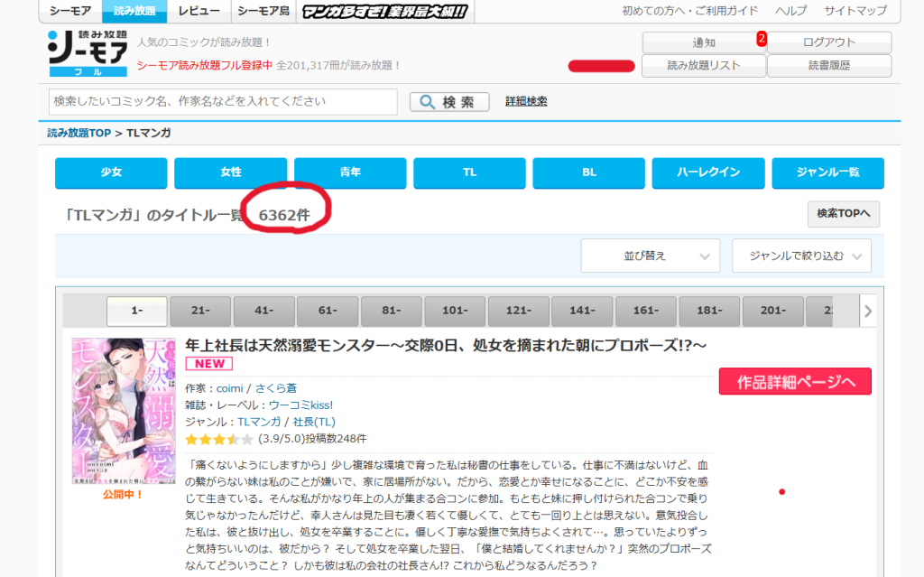
Task: Select the BL genre category button
Action: [x=588, y=172]
